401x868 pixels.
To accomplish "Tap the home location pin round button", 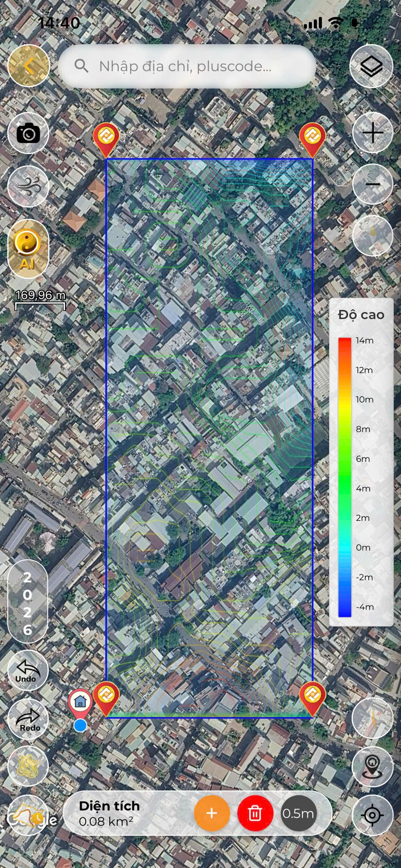I will click(372, 766).
